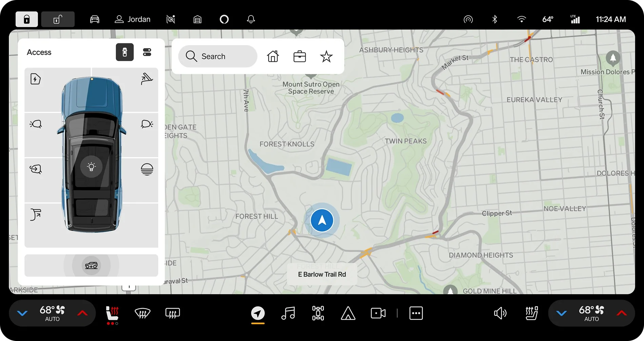
Task: Lower driver temperature with blue down chevron
Action: pos(22,313)
